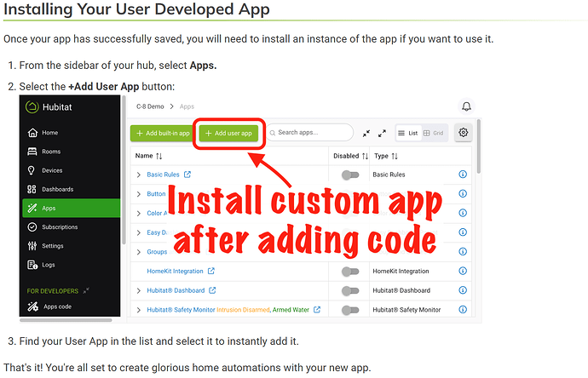Click the notification bell icon
588x378 pixels.
click(x=466, y=106)
